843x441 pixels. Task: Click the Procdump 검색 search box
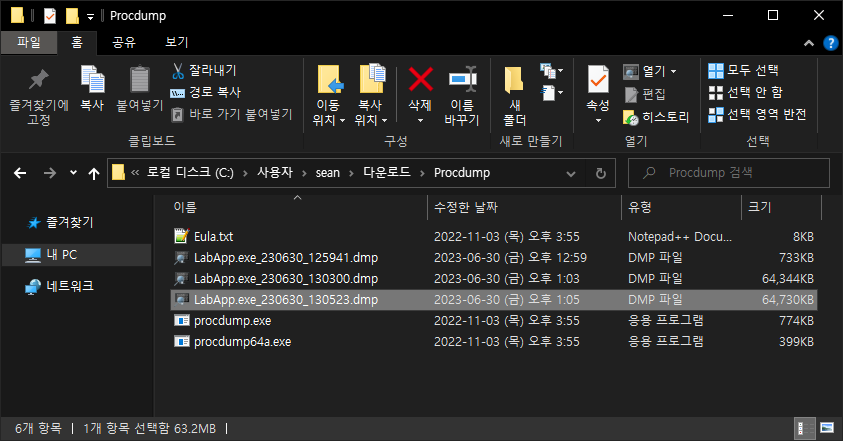[x=728, y=173]
